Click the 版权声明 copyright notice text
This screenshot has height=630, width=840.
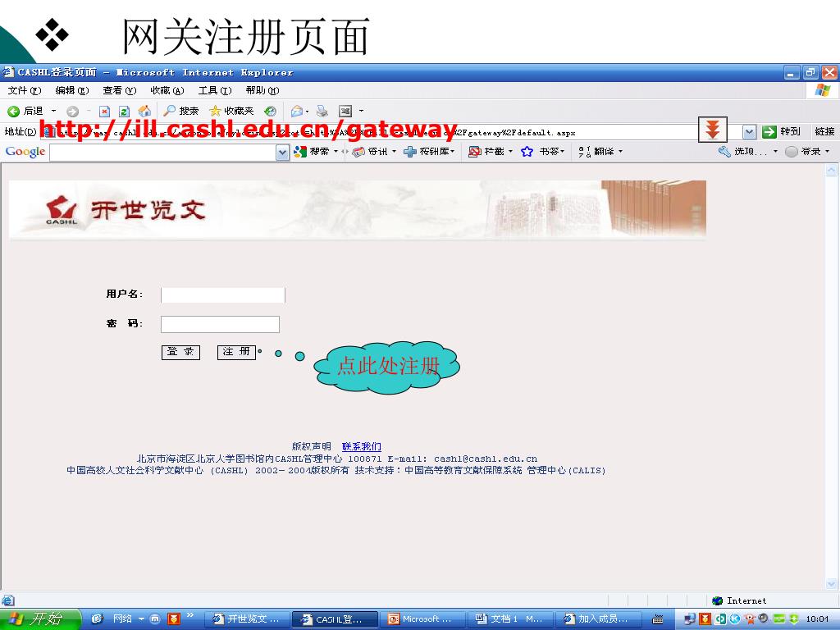[x=311, y=447]
